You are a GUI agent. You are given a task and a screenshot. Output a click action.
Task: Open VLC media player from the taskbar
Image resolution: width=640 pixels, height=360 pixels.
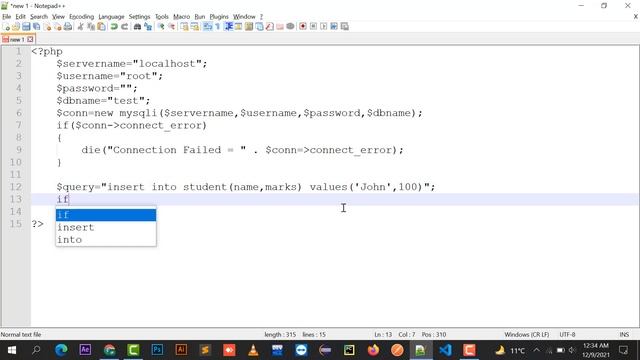(253, 350)
